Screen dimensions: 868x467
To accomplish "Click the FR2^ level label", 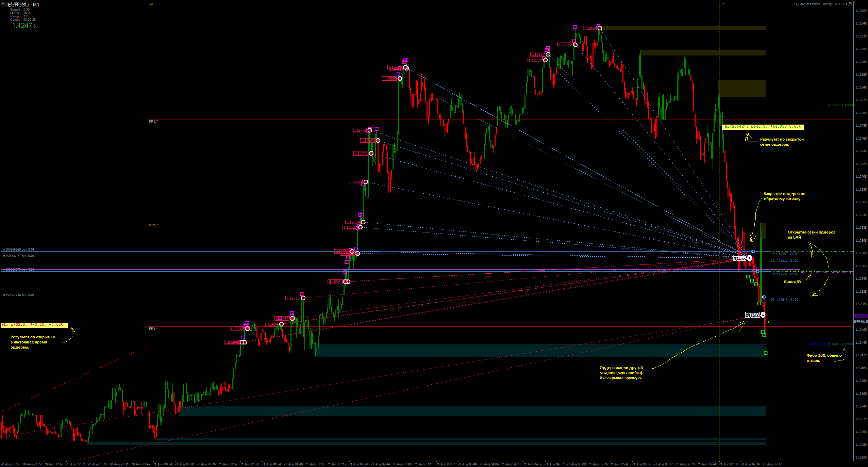I will [x=153, y=122].
